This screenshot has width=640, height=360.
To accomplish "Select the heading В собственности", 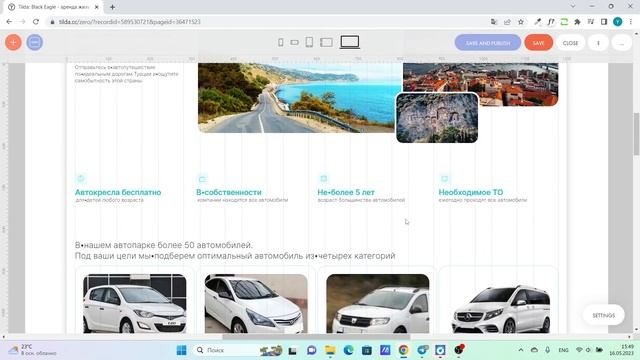I will (x=229, y=192).
